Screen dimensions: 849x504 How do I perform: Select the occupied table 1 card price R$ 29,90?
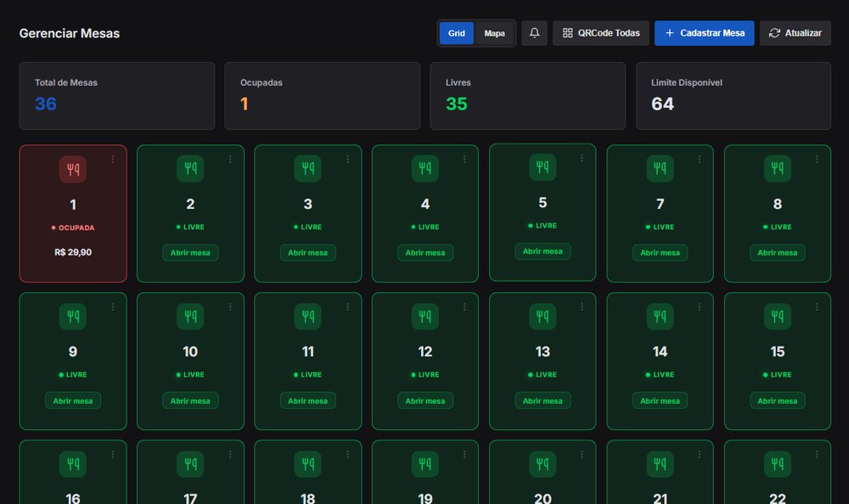[x=73, y=252]
